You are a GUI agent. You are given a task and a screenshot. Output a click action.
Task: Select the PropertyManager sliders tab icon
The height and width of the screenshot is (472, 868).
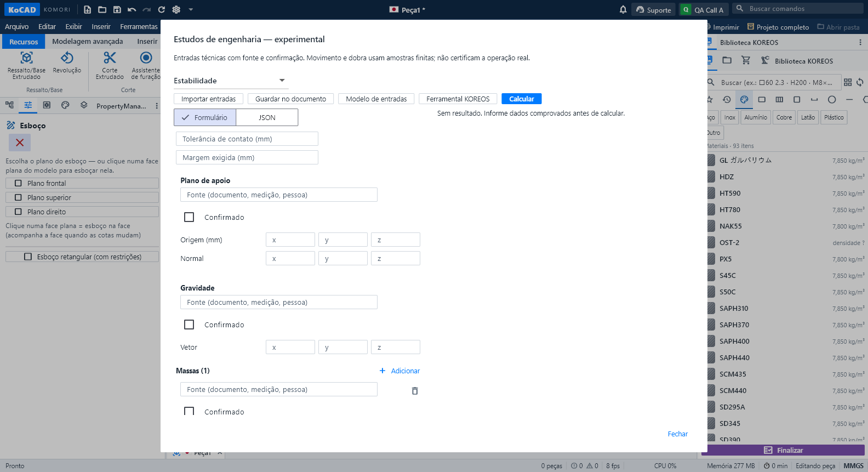[28, 105]
